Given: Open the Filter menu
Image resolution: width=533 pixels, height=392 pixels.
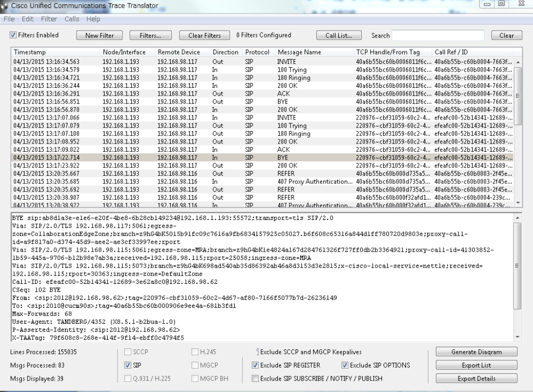Looking at the screenshot, I should coord(49,19).
